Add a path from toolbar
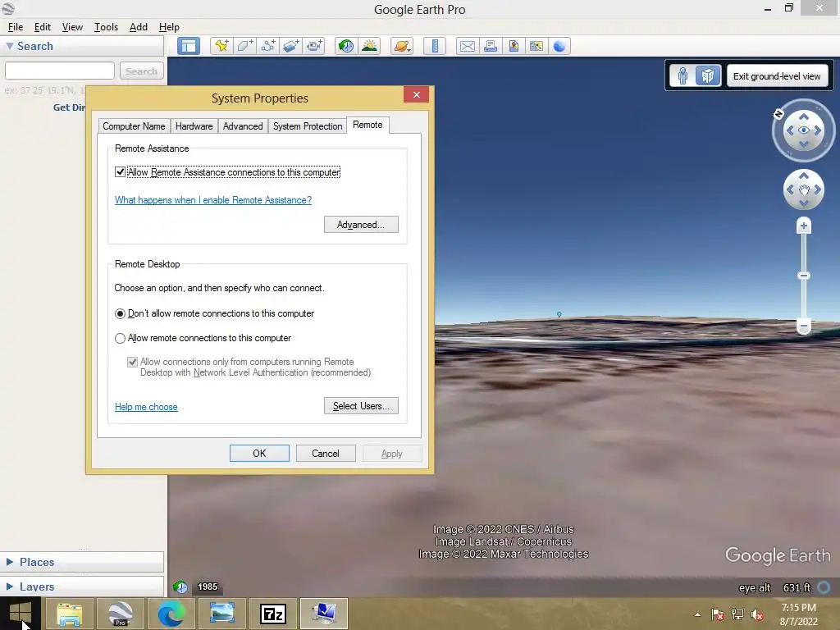The width and height of the screenshot is (840, 630). coord(268,46)
